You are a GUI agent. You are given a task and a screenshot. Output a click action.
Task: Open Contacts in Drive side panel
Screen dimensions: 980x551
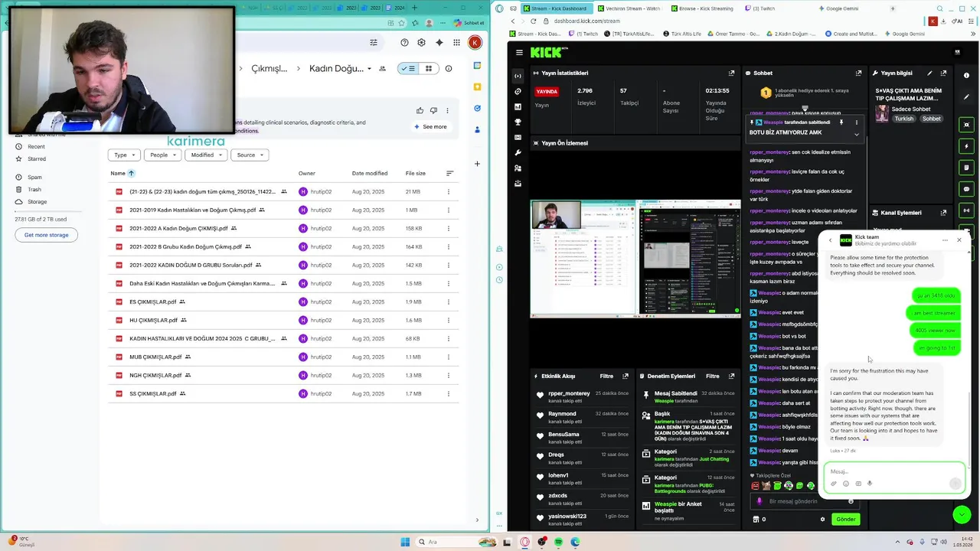477,129
